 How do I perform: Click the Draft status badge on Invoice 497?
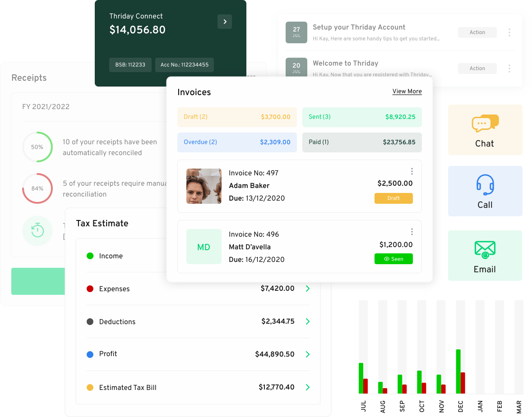[x=393, y=198]
